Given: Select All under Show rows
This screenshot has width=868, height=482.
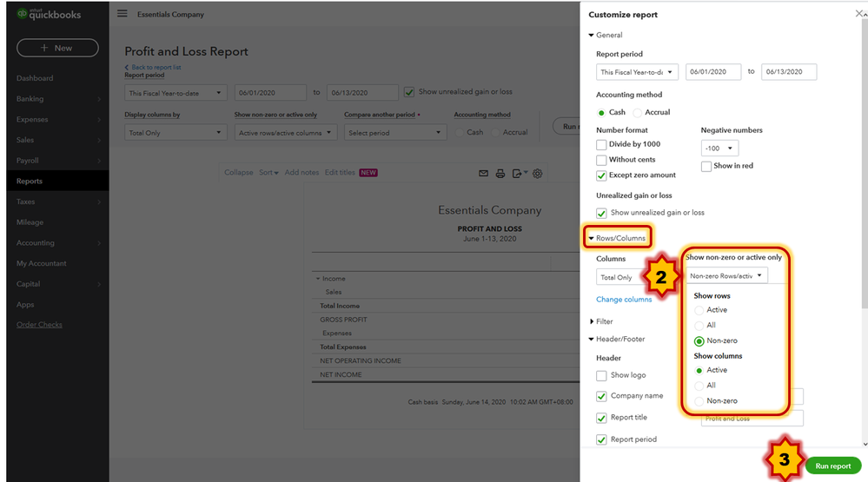Looking at the screenshot, I should click(x=699, y=325).
